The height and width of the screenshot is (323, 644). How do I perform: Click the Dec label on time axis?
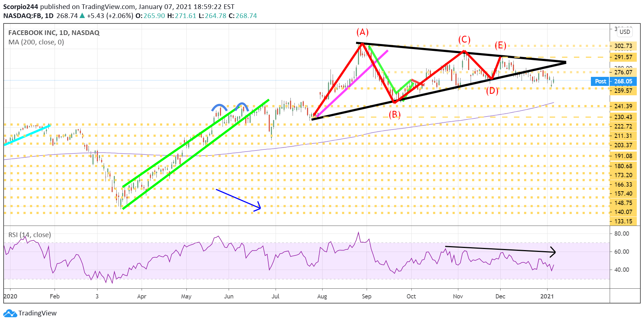500,296
